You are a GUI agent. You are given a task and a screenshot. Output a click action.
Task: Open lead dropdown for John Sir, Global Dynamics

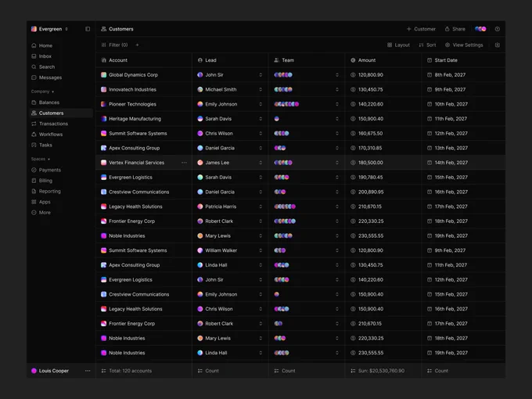point(261,75)
